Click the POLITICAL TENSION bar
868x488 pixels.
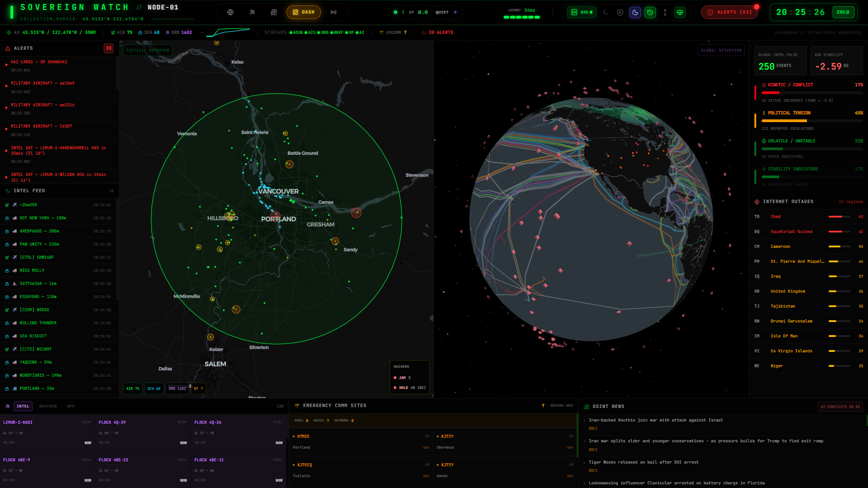(812, 121)
